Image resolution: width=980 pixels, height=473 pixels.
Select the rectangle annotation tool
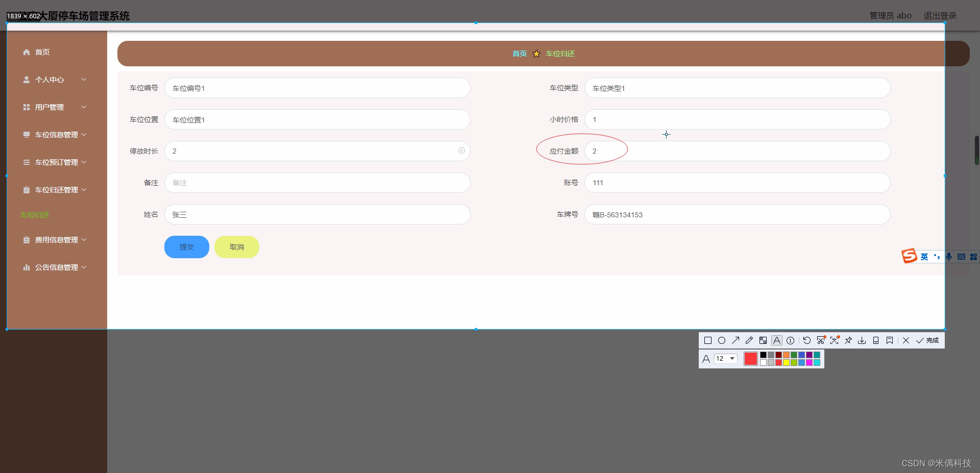click(708, 340)
